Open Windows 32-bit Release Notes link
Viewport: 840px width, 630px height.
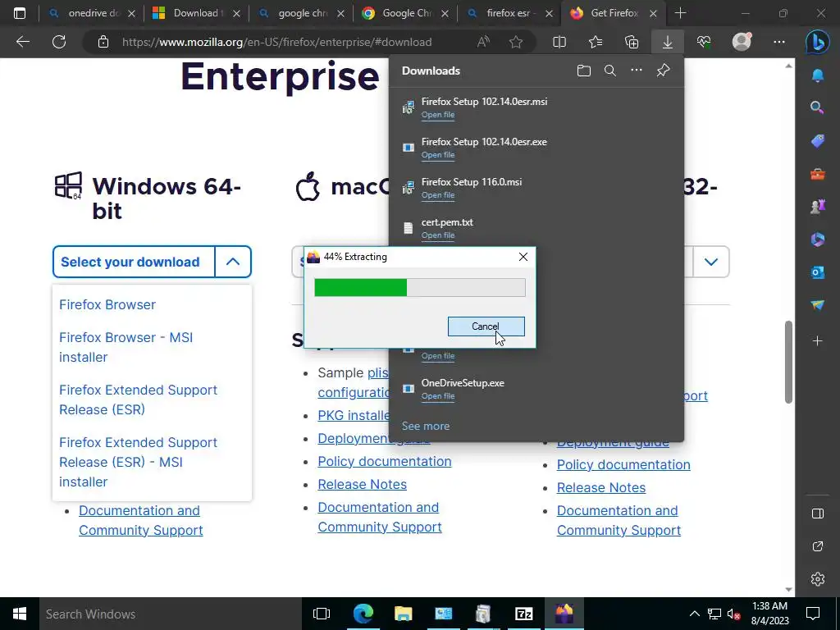point(601,487)
